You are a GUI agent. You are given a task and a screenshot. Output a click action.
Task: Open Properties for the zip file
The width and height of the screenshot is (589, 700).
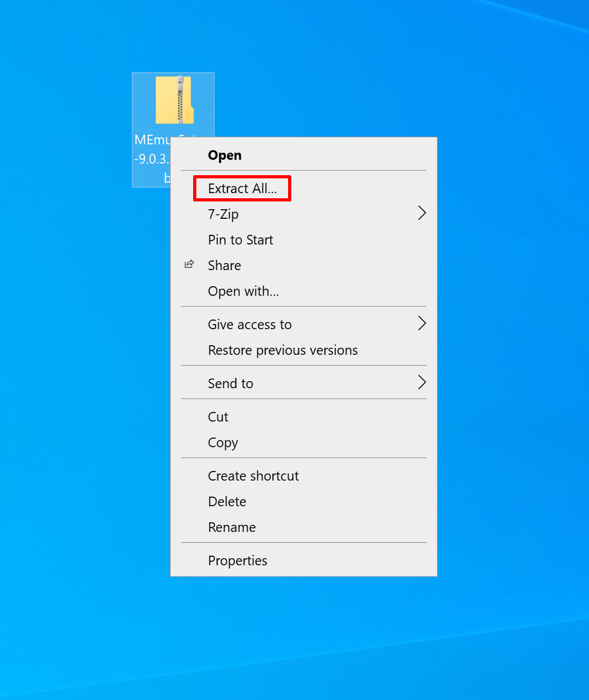tap(237, 561)
